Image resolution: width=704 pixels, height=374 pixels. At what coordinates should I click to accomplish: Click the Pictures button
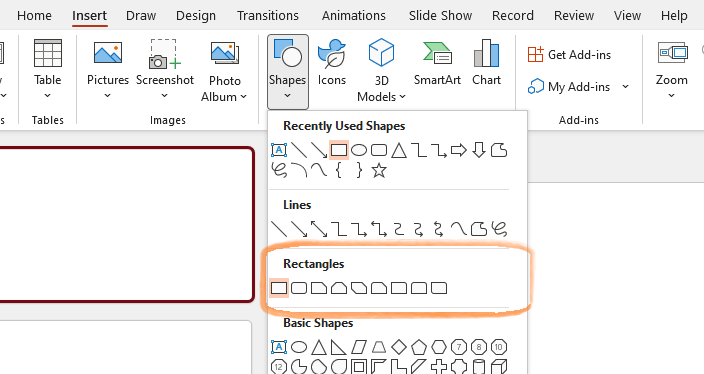pyautogui.click(x=108, y=63)
